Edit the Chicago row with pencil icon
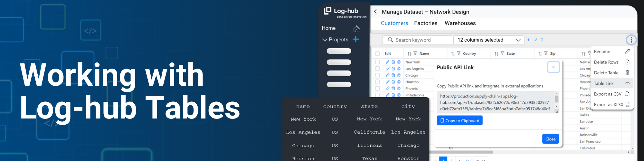Screen dimensions: 644x161 click(387, 75)
